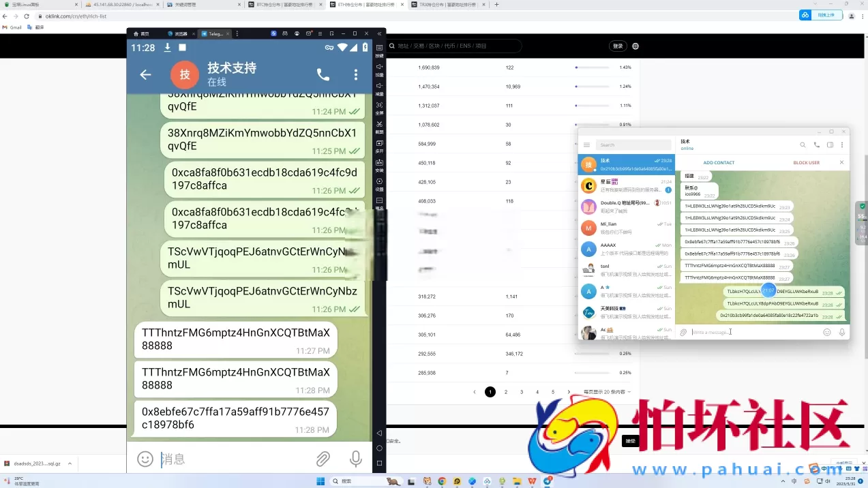Click ADD CONTACT in Telegram desktop
The height and width of the screenshot is (488, 868).
(x=719, y=162)
